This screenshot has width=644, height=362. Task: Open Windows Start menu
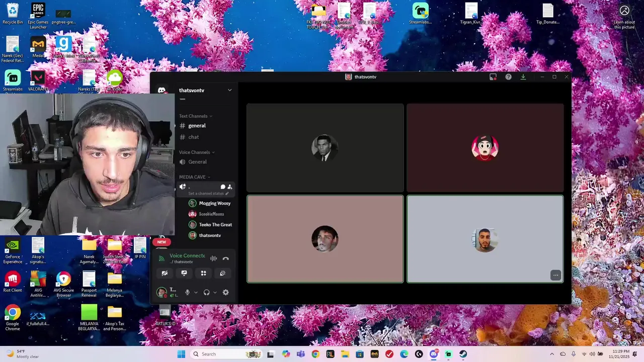point(181,354)
